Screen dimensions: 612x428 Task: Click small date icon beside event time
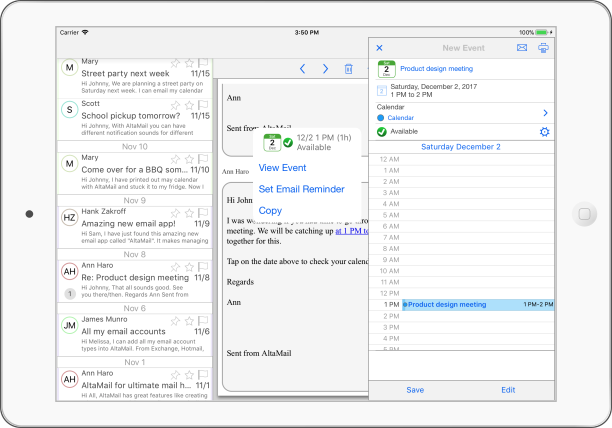381,91
